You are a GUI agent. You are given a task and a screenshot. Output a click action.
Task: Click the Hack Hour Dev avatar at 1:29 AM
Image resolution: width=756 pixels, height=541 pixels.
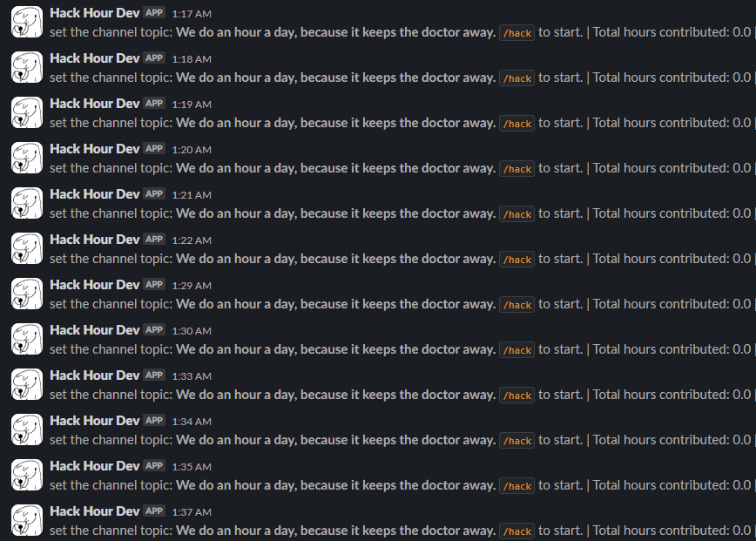click(27, 294)
